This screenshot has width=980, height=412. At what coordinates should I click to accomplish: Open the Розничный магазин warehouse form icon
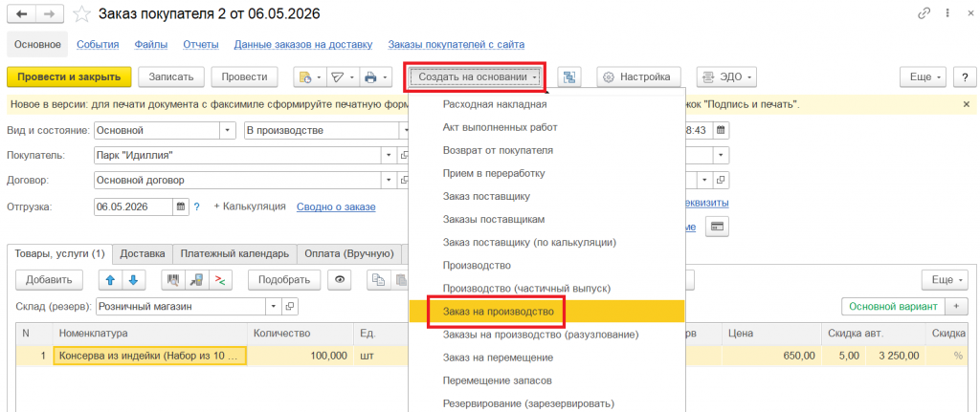(x=290, y=307)
